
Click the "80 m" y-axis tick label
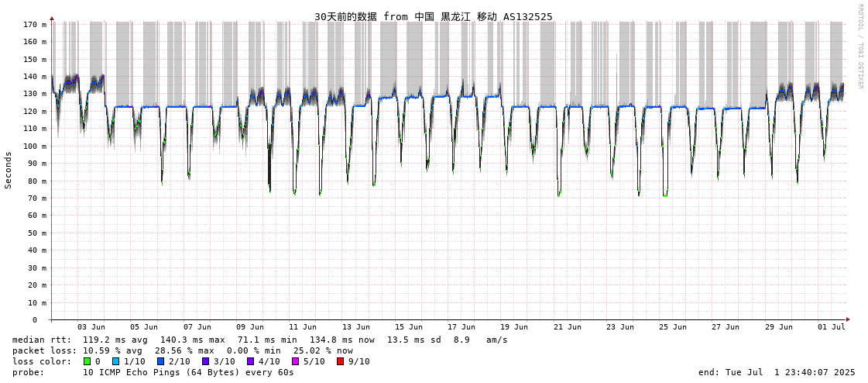36,181
